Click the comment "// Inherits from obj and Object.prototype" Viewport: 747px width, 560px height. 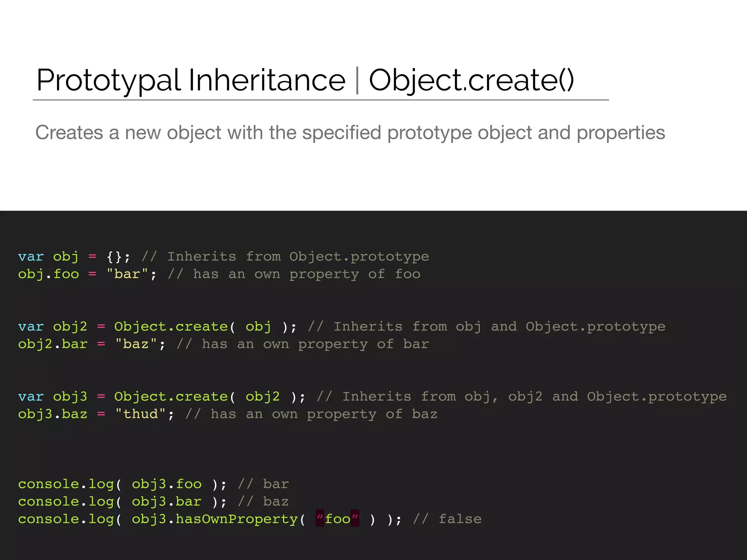pos(487,327)
